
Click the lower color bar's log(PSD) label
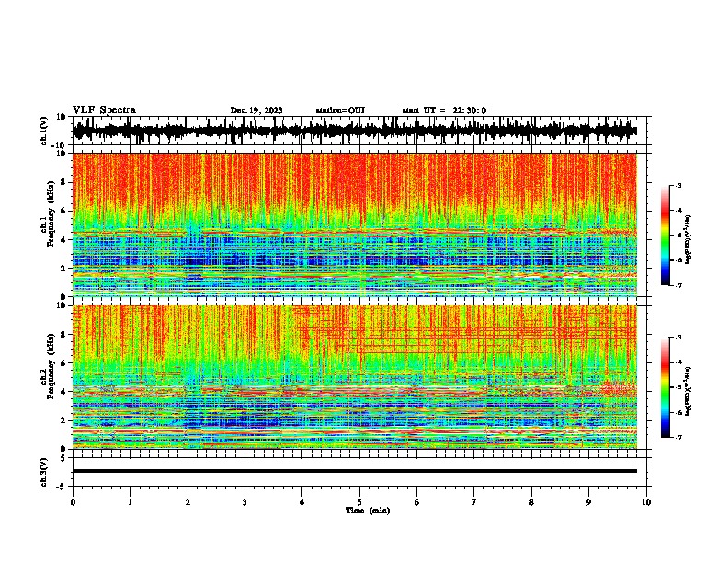(x=688, y=390)
